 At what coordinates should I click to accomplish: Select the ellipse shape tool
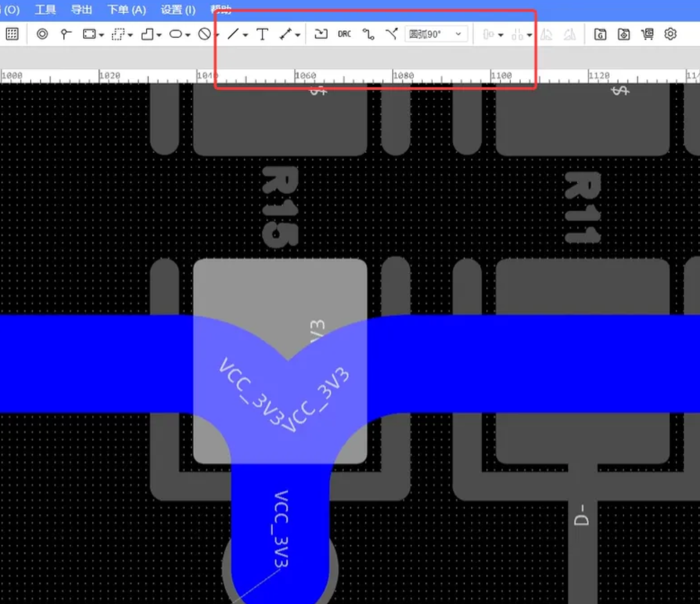(x=175, y=34)
